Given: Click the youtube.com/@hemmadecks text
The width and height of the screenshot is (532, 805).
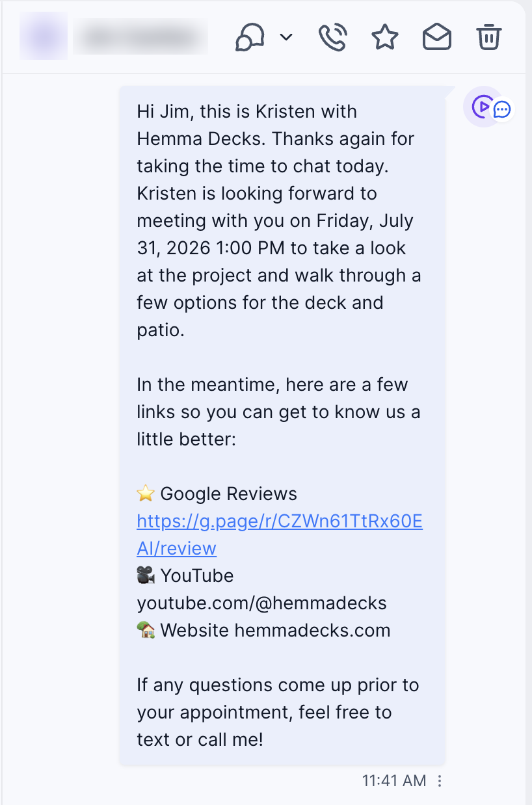Looking at the screenshot, I should point(261,603).
